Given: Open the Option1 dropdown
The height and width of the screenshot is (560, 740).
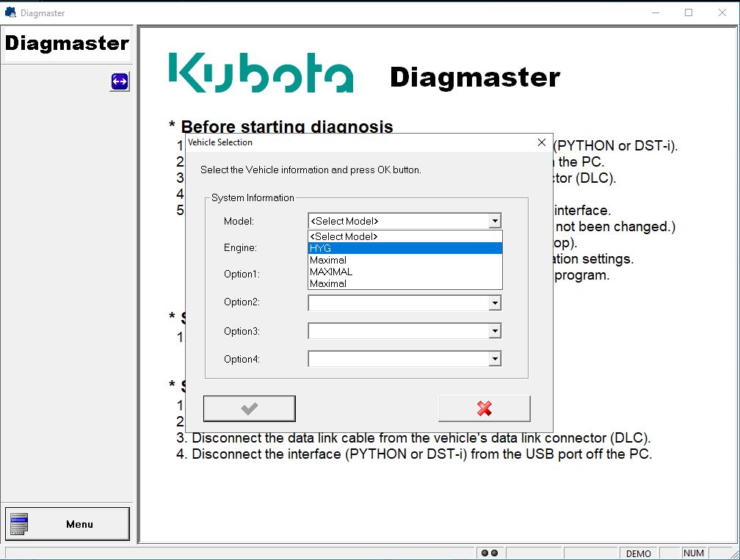Looking at the screenshot, I should [495, 275].
